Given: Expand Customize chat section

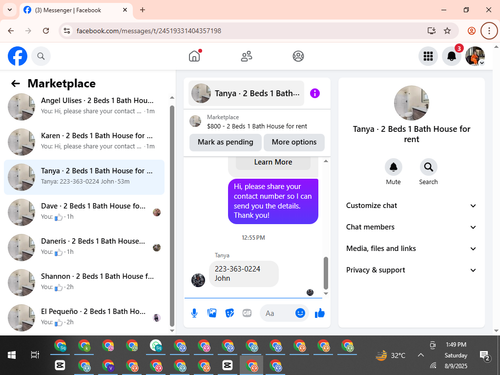Looking at the screenshot, I should click(411, 206).
